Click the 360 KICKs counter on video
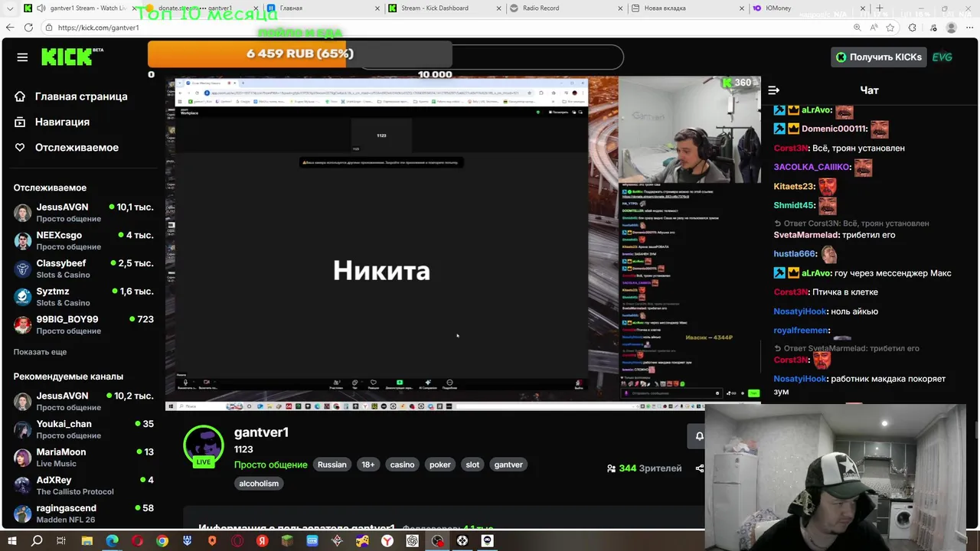 point(737,83)
